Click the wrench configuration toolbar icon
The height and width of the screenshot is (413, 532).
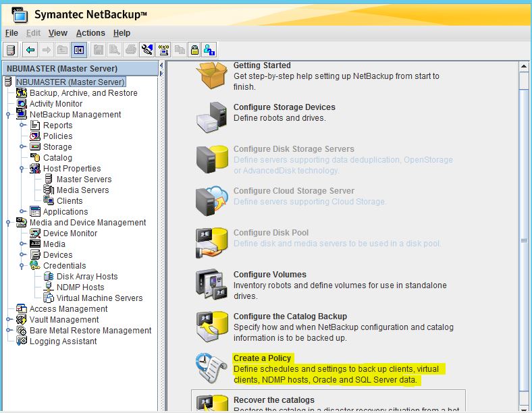[x=147, y=50]
